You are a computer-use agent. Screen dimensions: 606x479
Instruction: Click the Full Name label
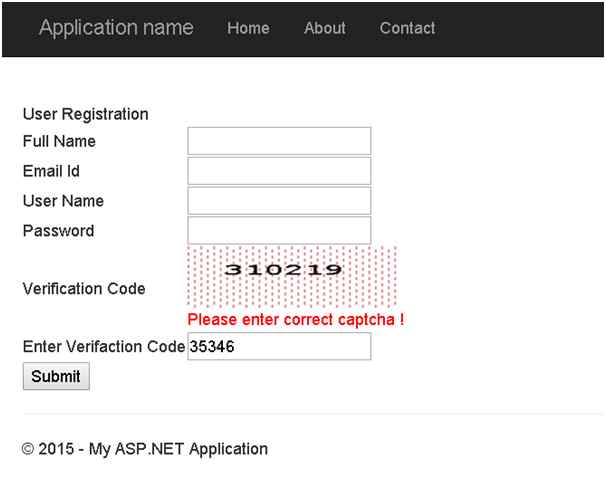[x=59, y=141]
